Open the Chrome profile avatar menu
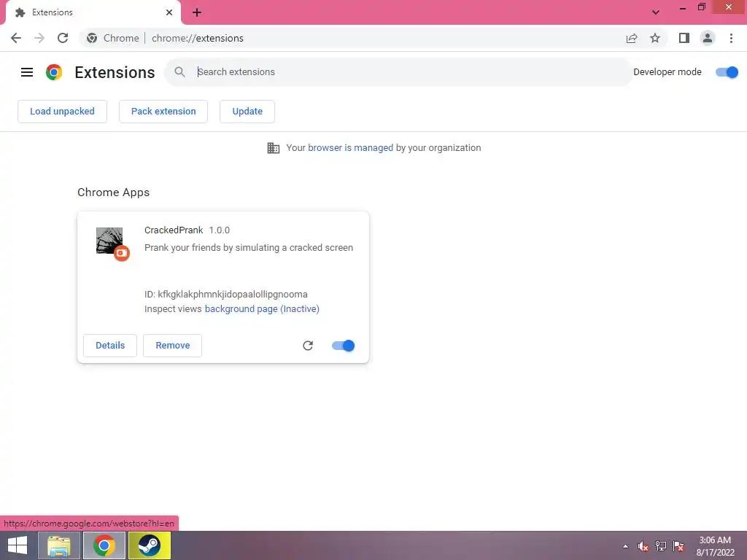Image resolution: width=747 pixels, height=560 pixels. click(708, 38)
